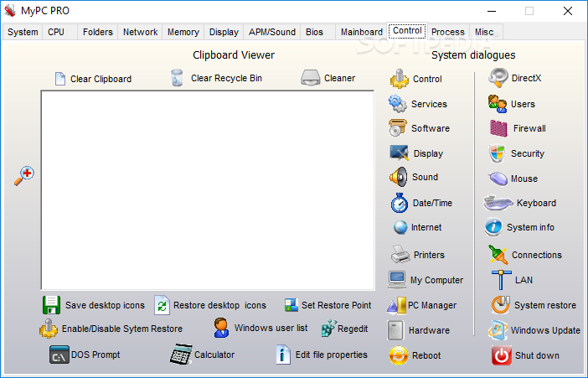Click the magnifier with red plus icon
588x378 pixels.
point(24,176)
